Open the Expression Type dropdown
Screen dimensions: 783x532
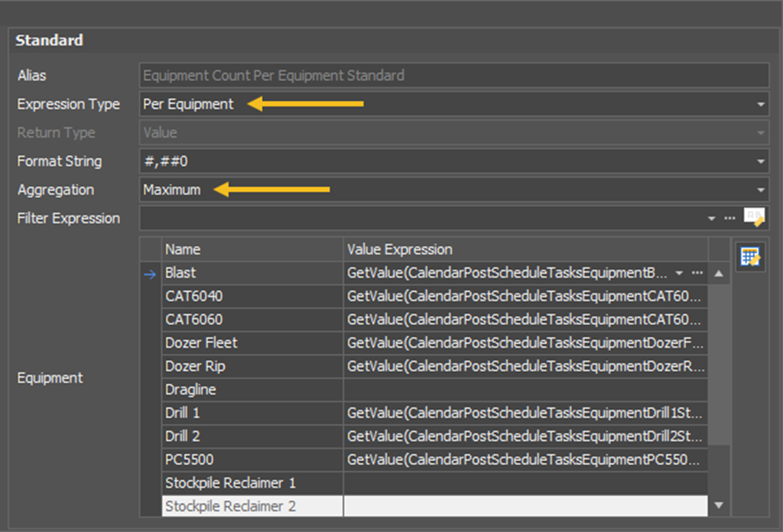(761, 104)
